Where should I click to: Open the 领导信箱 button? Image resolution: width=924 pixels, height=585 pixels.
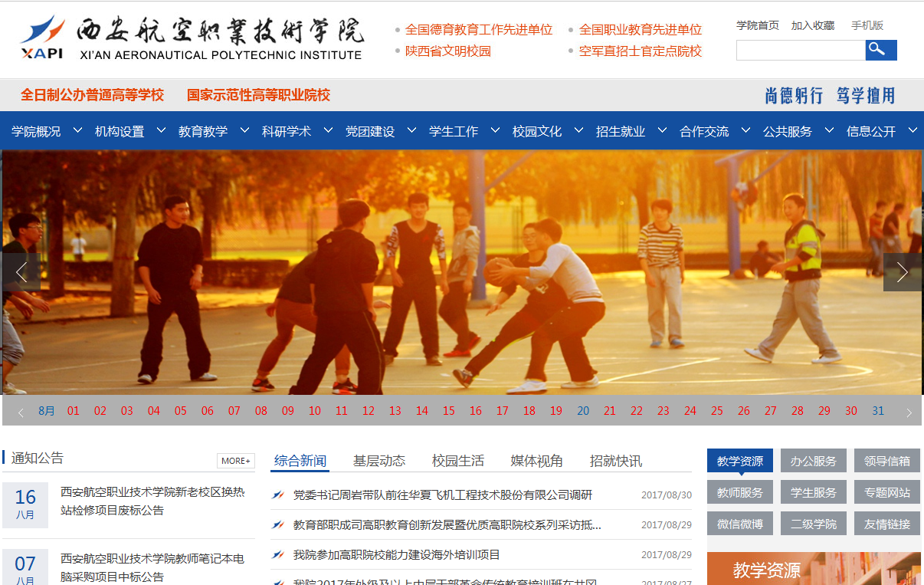pos(886,461)
